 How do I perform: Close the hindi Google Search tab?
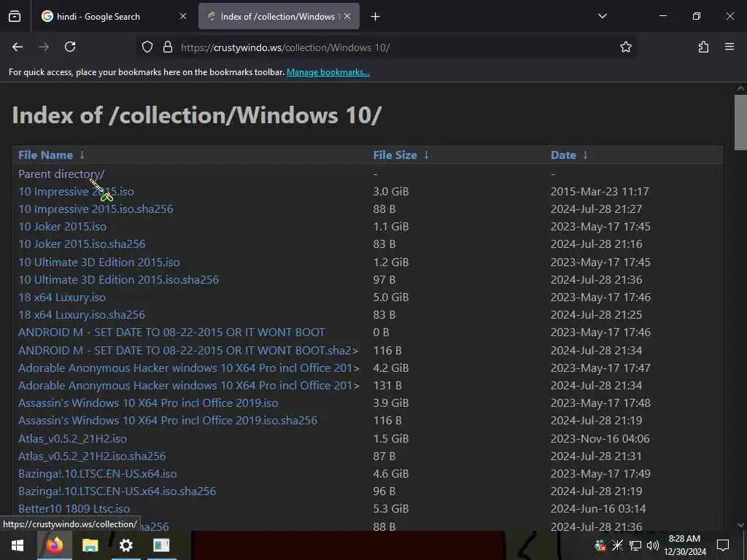[x=183, y=16]
